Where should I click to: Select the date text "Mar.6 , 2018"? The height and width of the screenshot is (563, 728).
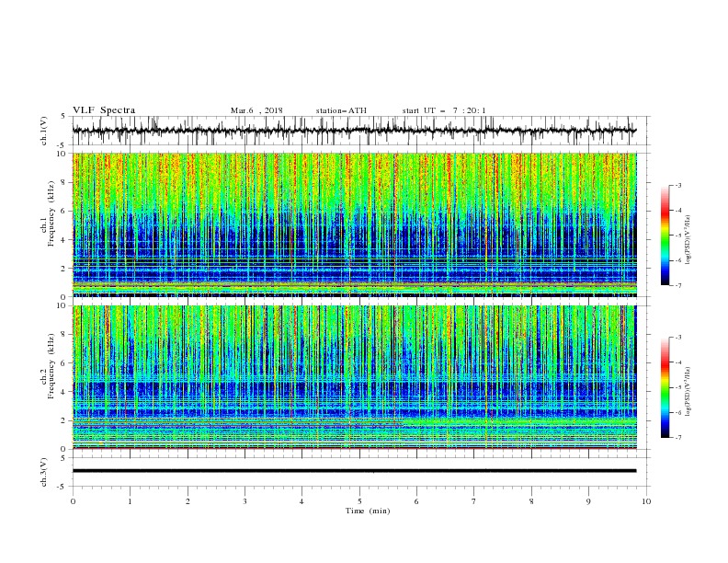(256, 110)
